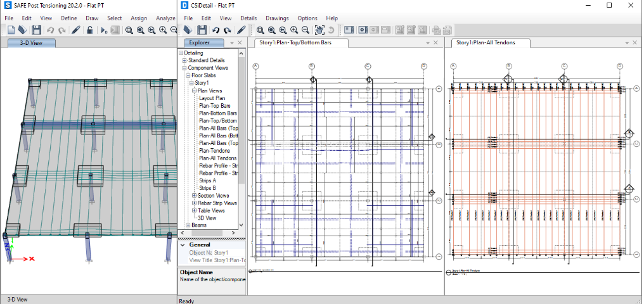Image resolution: width=644 pixels, height=304 pixels.
Task: Click Zoom In plus icon in SAFE toolbar
Action: click(x=163, y=30)
